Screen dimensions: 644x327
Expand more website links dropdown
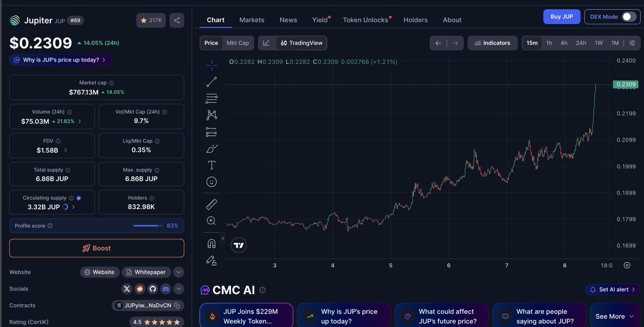point(179,272)
